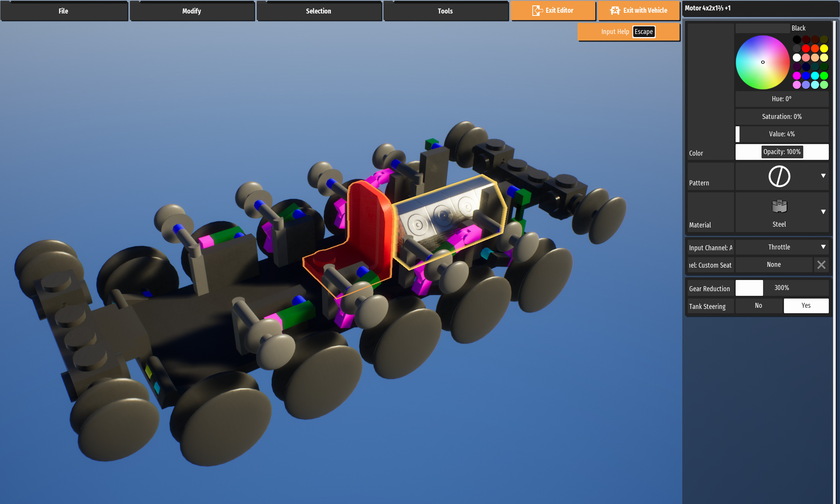Click the None custom seat field
This screenshot has width=840, height=504.
pos(774,265)
